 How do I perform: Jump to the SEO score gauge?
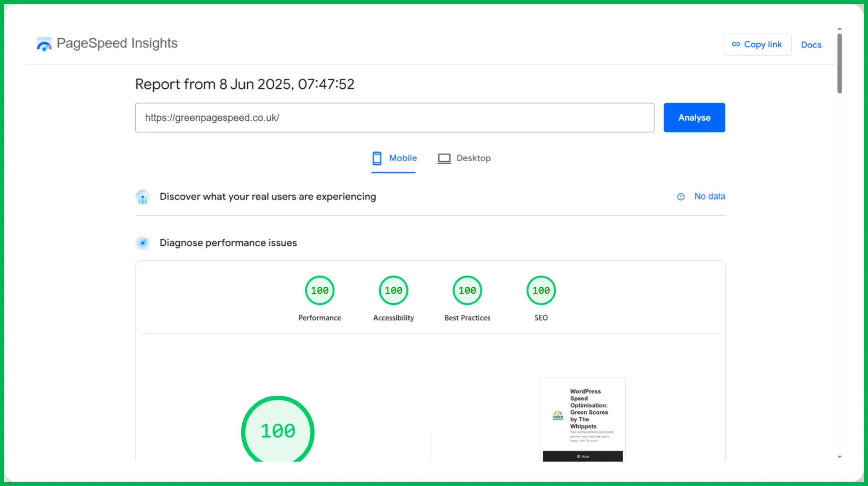click(x=541, y=291)
